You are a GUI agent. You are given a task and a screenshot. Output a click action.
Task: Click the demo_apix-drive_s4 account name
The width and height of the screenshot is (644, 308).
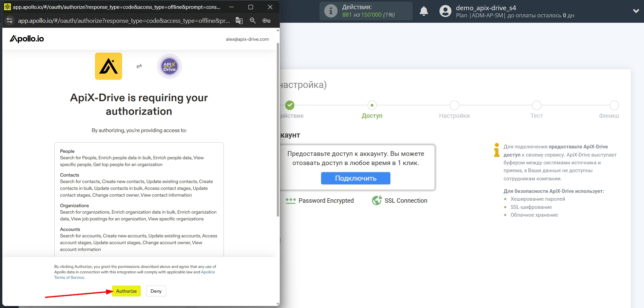(x=486, y=8)
